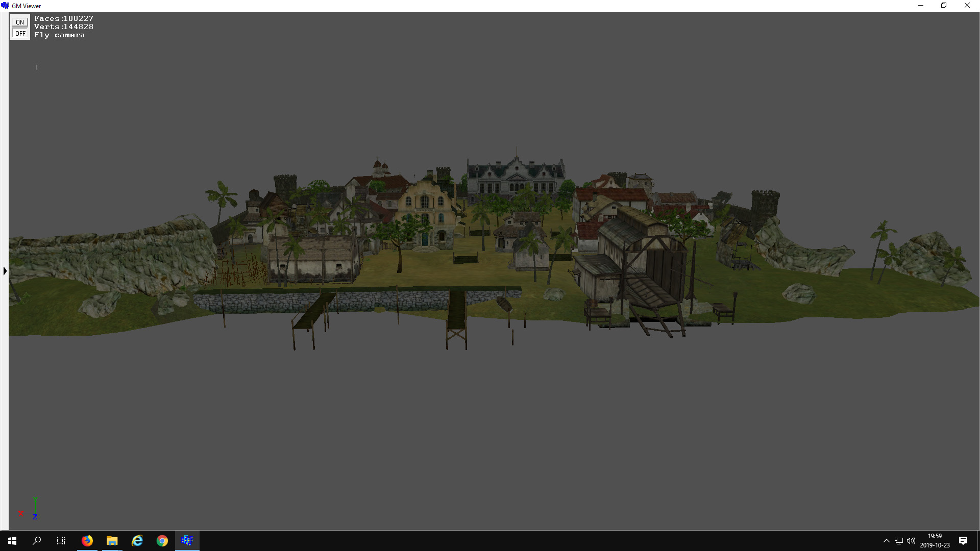
Task: Restore down the GM Viewer window
Action: pos(944,6)
